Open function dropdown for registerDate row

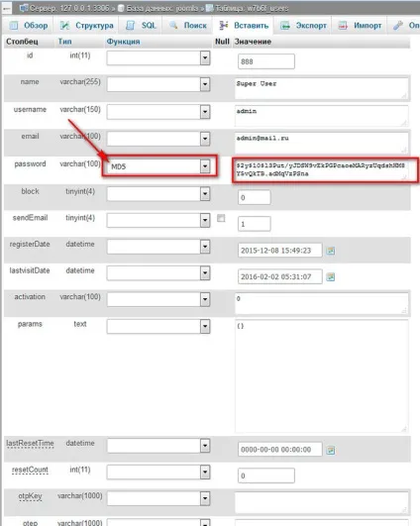point(158,247)
